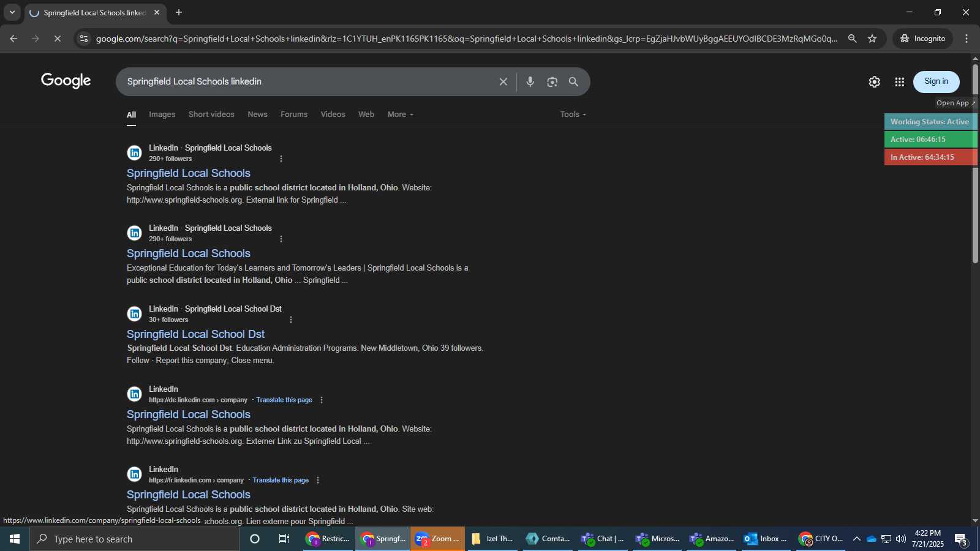Open search by image (Lens) icon
Viewport: 980px width, 551px height.
[x=552, y=81]
